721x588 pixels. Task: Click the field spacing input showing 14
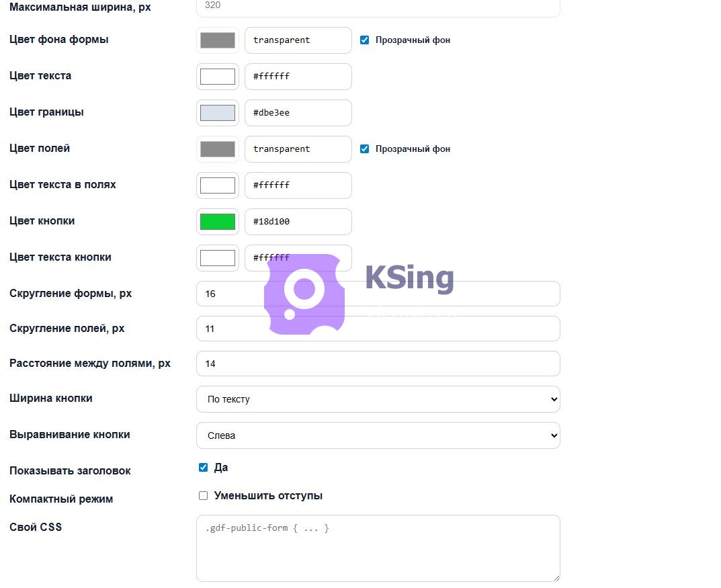[x=378, y=364]
